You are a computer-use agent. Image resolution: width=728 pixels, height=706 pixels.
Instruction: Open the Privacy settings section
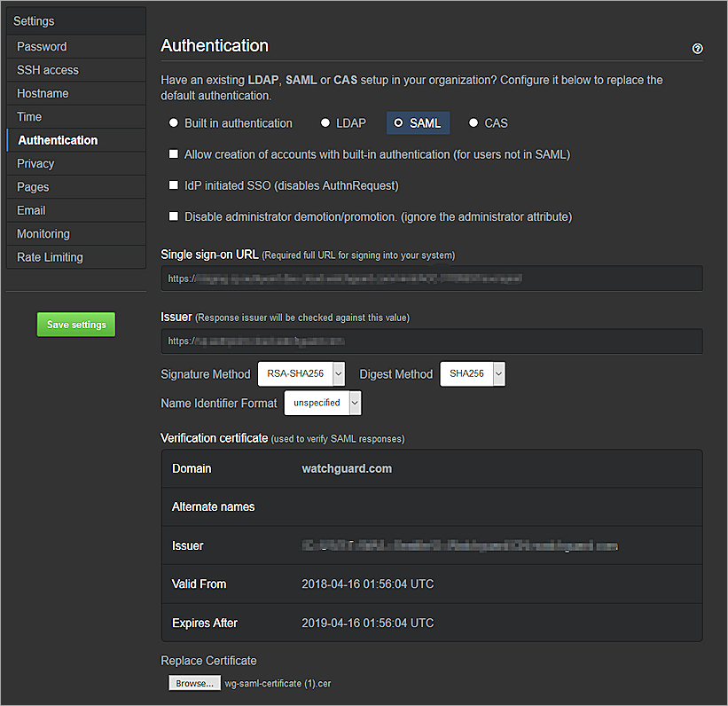pos(35,163)
